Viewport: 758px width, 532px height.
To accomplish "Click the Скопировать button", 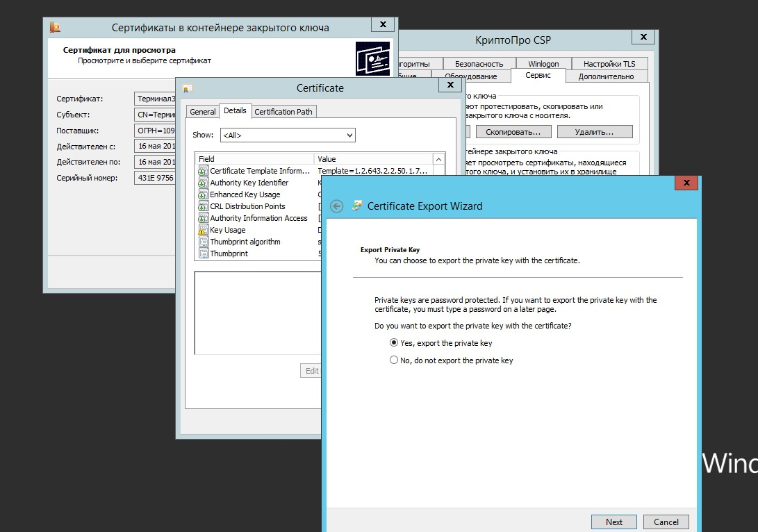I will pos(513,132).
